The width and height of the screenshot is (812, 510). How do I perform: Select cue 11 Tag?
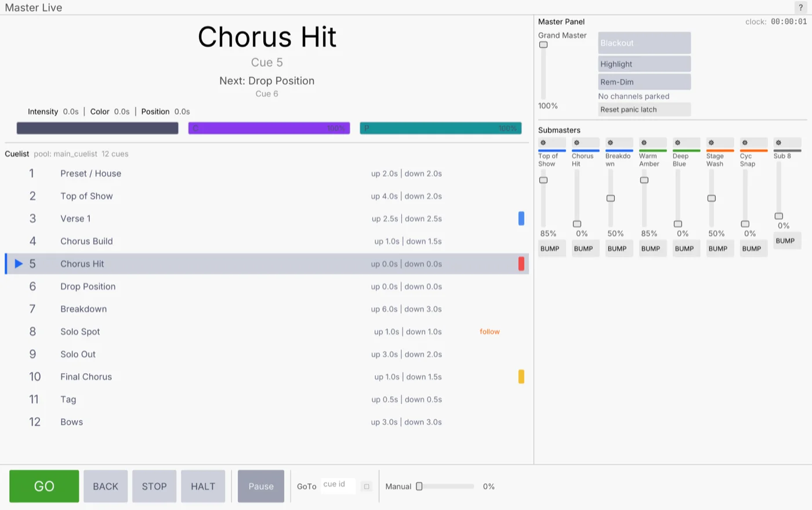coord(267,400)
